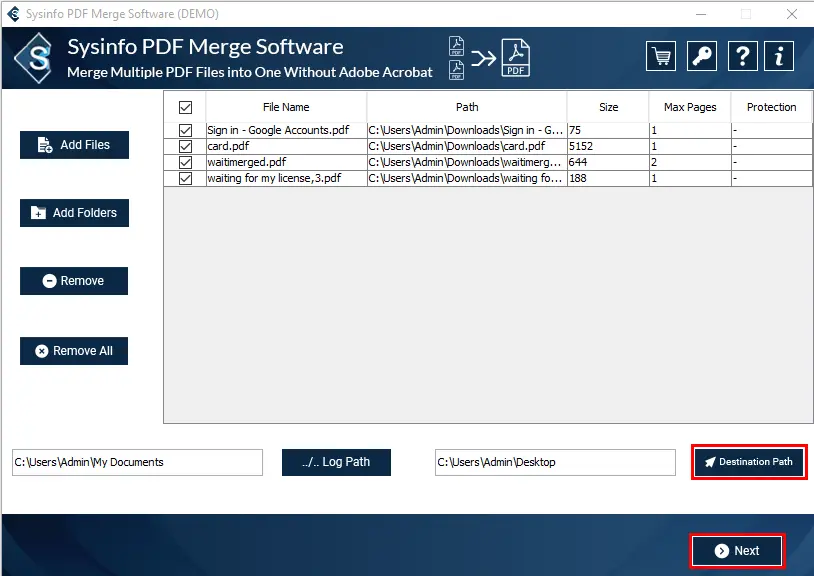Screen dimensions: 814x576
Task: Open the info about icon
Action: tap(779, 57)
